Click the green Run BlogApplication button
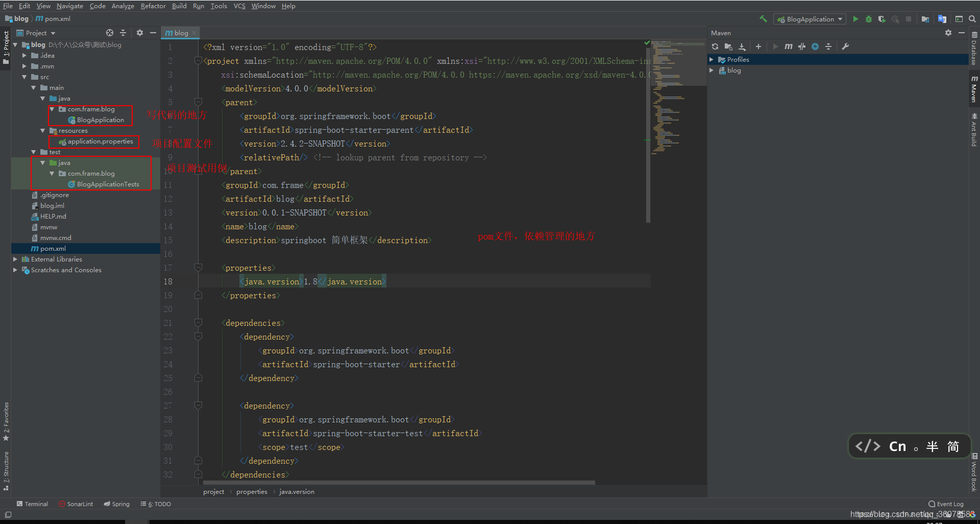This screenshot has width=980, height=524. pyautogui.click(x=855, y=19)
